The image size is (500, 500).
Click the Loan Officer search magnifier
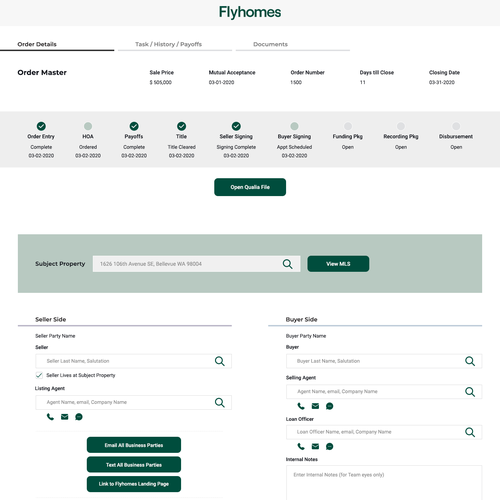pos(470,432)
